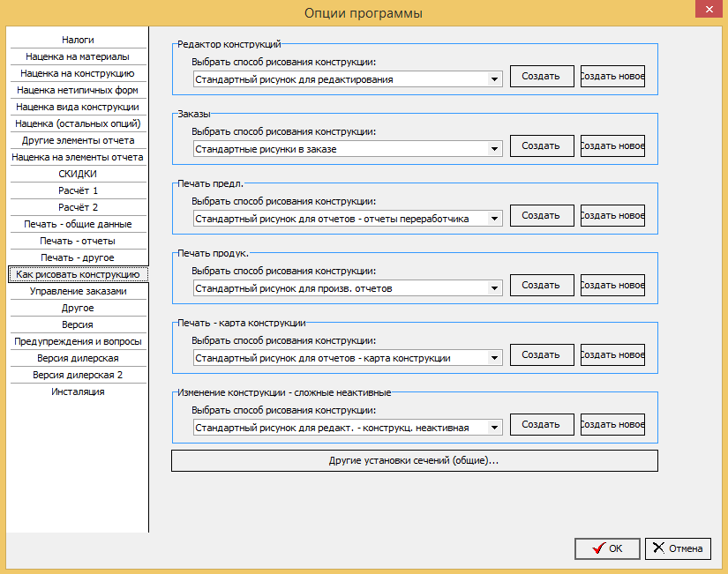Image resolution: width=728 pixels, height=574 pixels.
Task: Open Управление заказами section
Action: 78,291
